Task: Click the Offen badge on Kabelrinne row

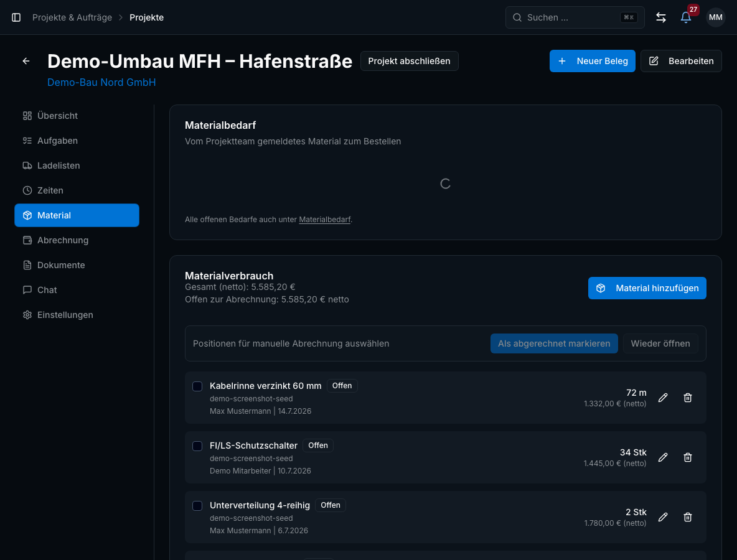Action: [342, 386]
